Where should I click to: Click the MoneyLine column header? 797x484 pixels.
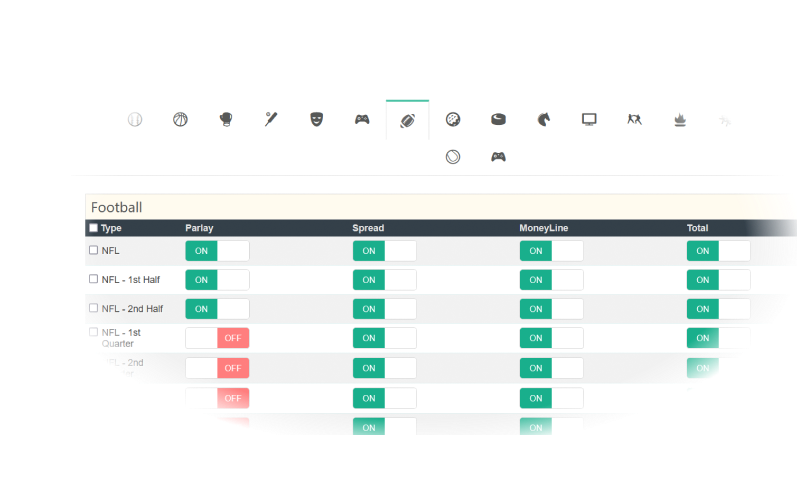pos(544,228)
